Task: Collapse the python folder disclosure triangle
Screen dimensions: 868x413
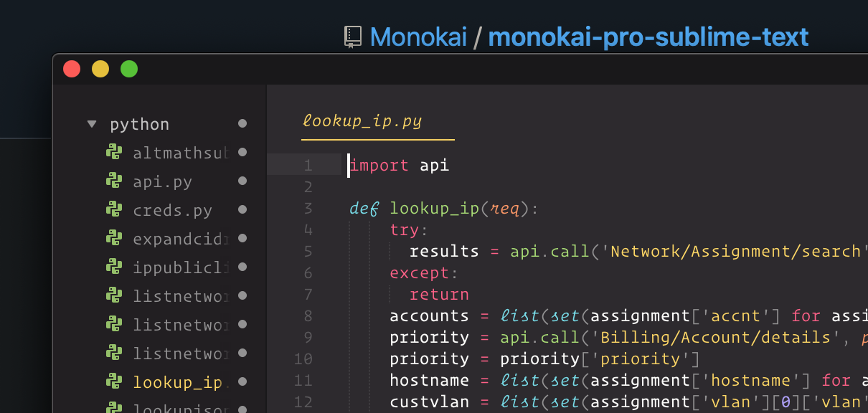Action: click(x=92, y=123)
